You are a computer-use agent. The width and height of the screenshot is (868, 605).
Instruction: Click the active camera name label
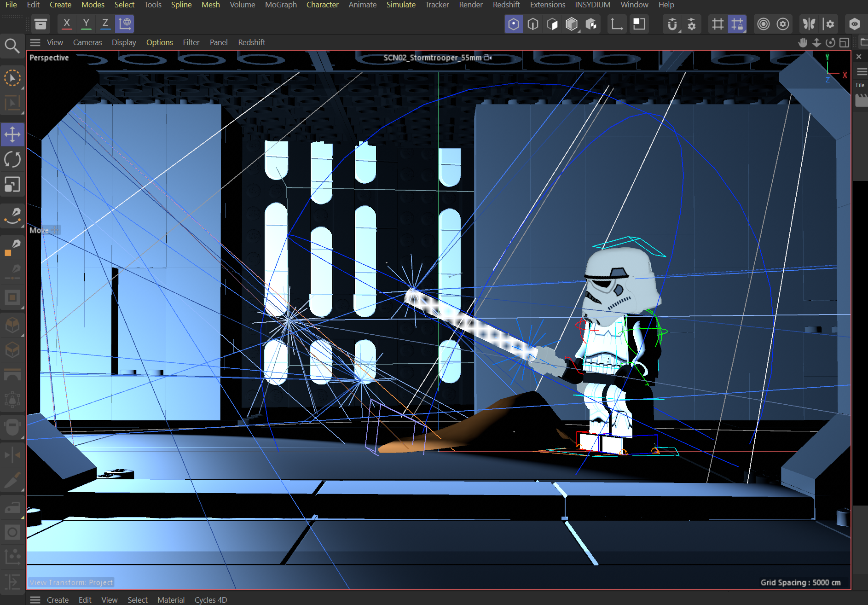click(x=433, y=58)
